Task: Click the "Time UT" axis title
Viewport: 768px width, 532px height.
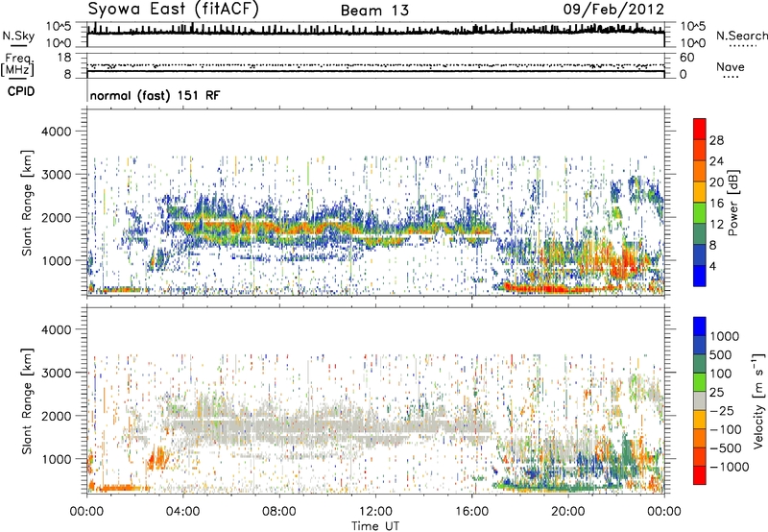Action: coord(375,526)
